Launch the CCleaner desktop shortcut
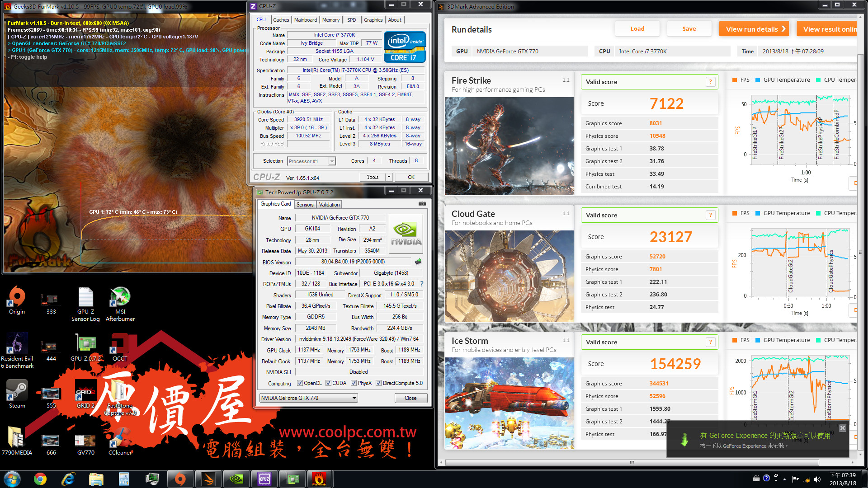Screen dimensions: 868x488 click(120, 441)
